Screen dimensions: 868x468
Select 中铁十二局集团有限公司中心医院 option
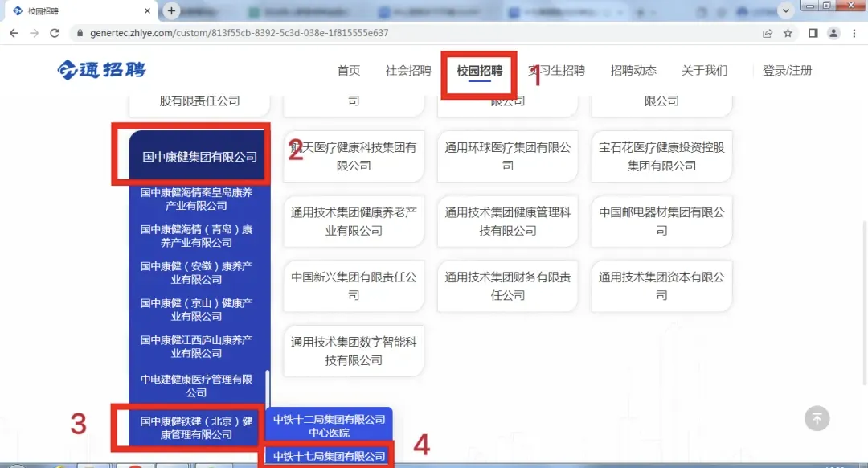point(329,426)
